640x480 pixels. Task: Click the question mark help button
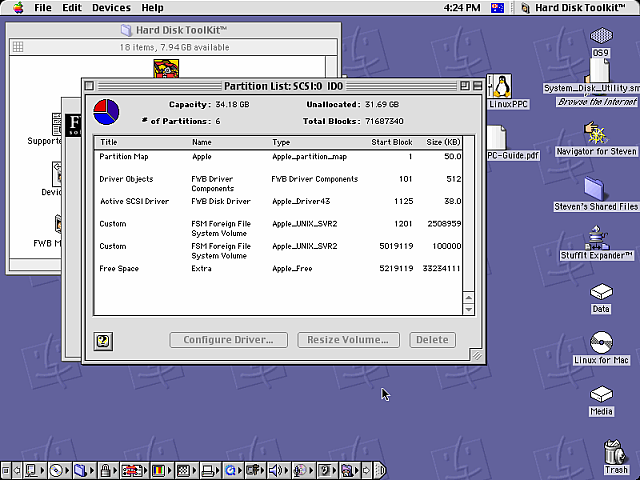pos(103,341)
